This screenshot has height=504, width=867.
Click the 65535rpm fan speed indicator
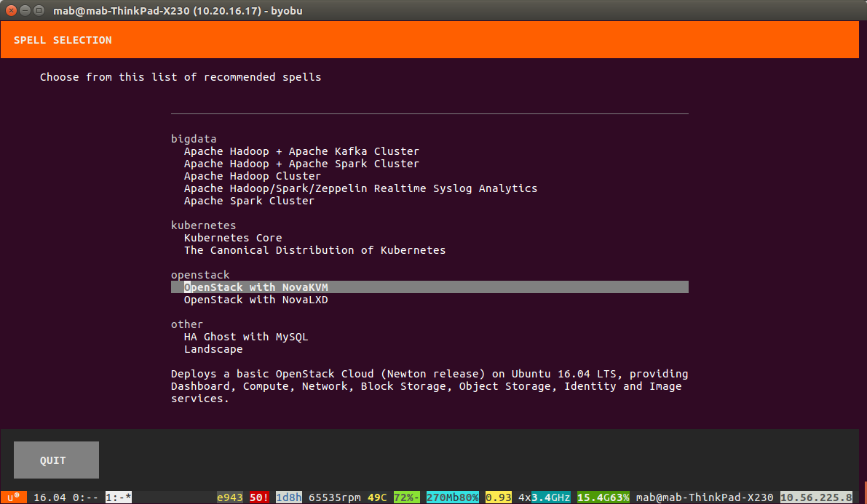[x=335, y=497]
